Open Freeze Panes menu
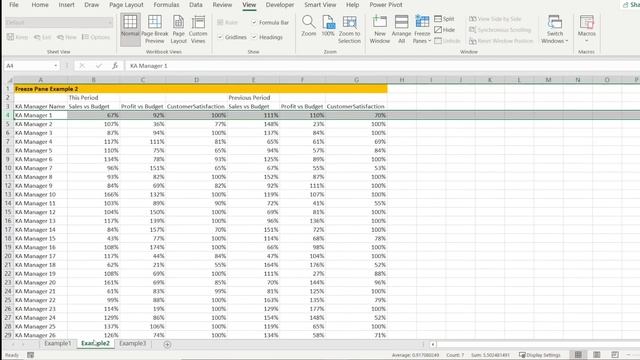The width and height of the screenshot is (640, 360). tap(422, 29)
